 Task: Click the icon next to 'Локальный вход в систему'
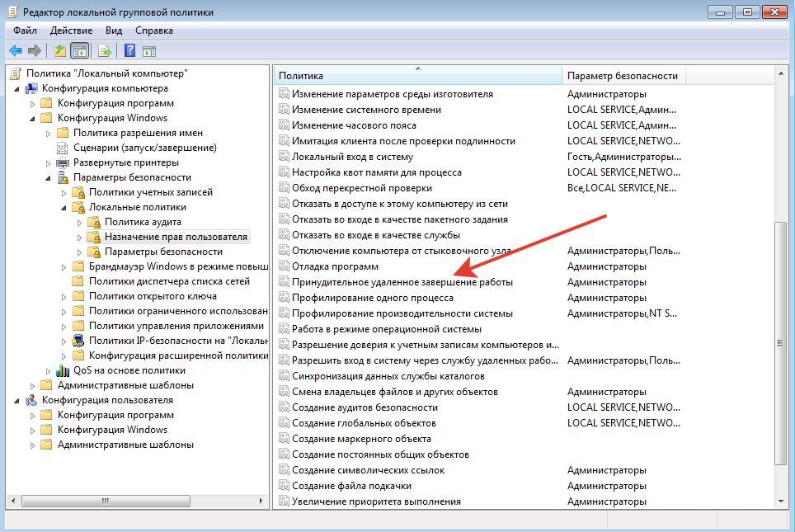(x=284, y=157)
